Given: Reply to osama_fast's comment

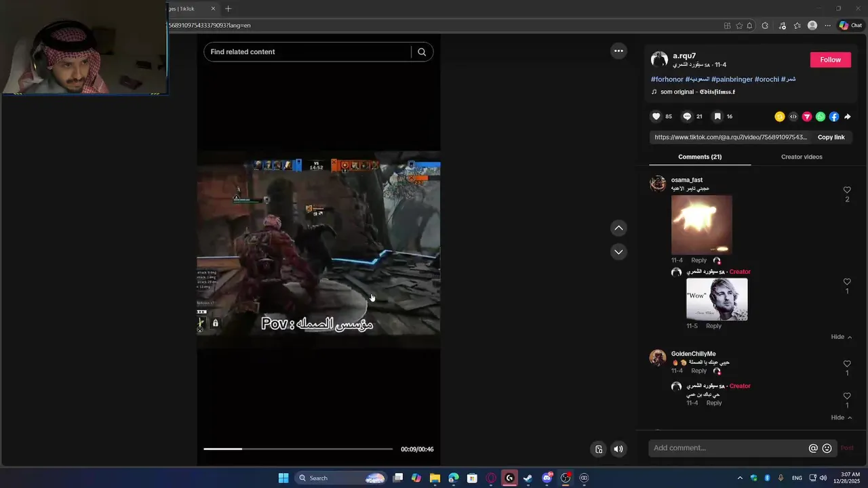Looking at the screenshot, I should [698, 260].
